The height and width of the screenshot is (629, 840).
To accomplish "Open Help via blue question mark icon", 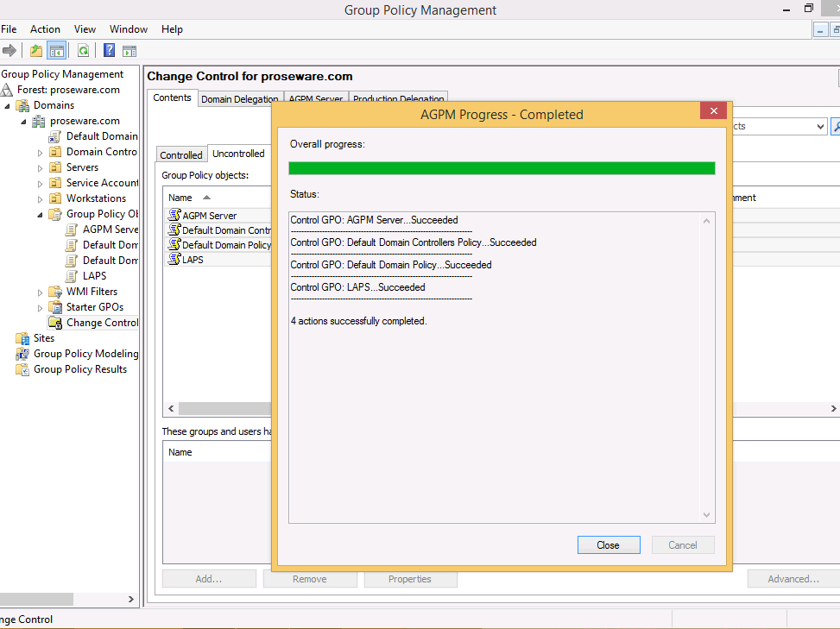I will (x=110, y=51).
